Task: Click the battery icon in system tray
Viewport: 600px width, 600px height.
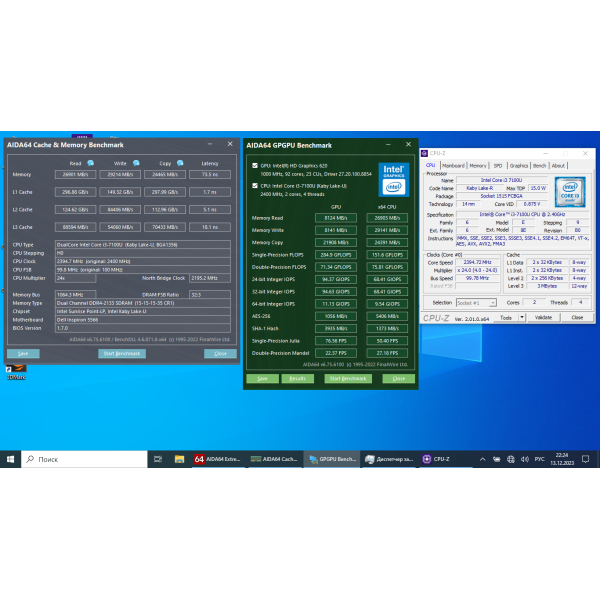Action: 497,459
